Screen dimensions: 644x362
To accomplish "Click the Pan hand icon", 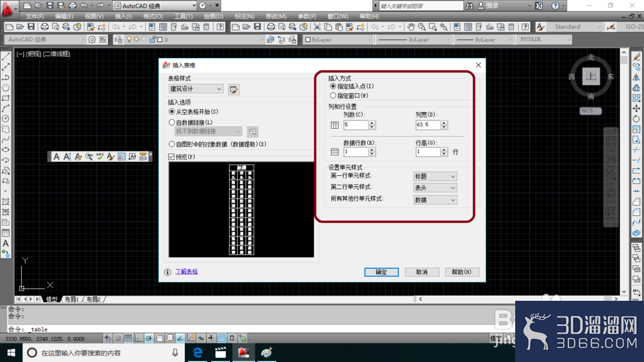I will click(411, 26).
